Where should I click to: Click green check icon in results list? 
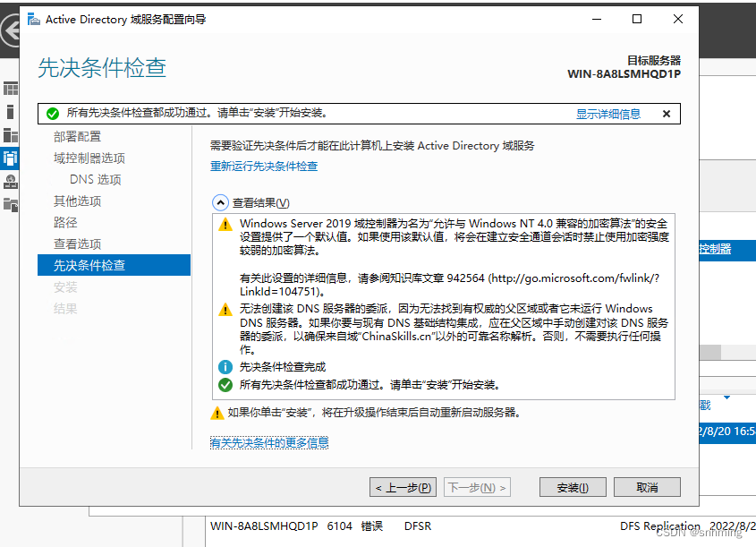(225, 385)
